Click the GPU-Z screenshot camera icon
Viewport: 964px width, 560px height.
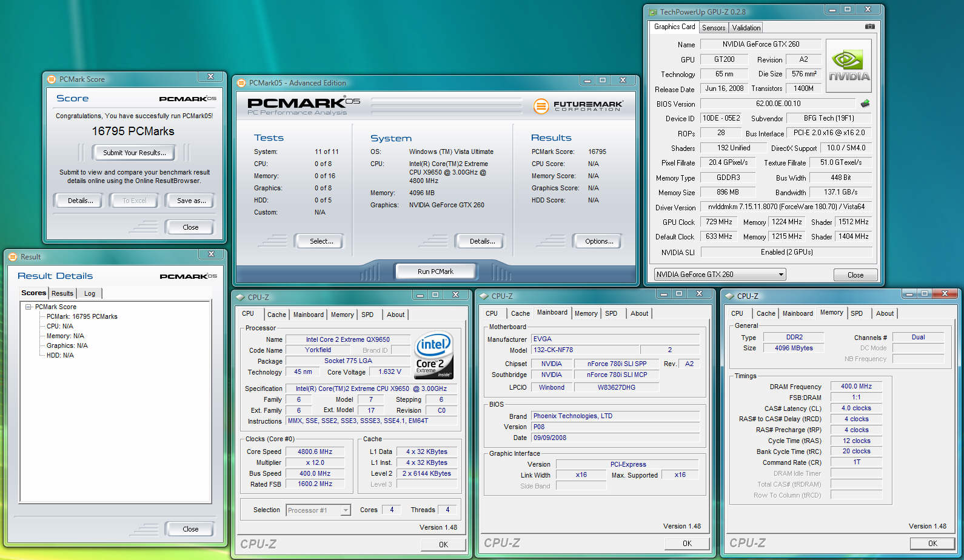[x=869, y=27]
